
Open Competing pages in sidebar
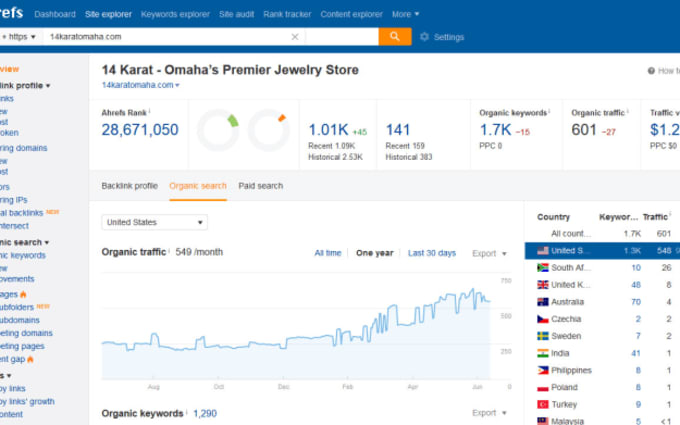(22, 346)
